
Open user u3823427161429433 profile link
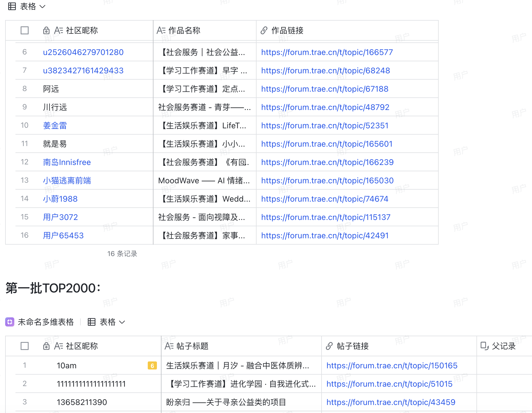pyautogui.click(x=83, y=70)
